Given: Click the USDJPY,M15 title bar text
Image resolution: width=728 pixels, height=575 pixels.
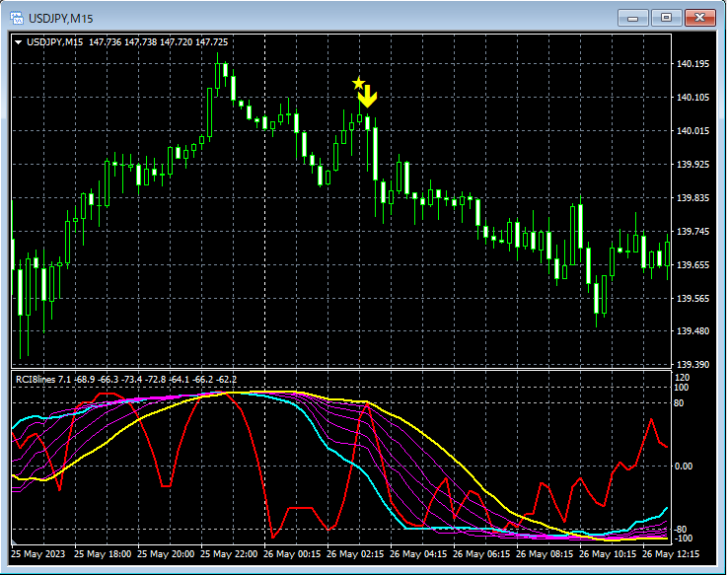Looking at the screenshot, I should 61,19.
